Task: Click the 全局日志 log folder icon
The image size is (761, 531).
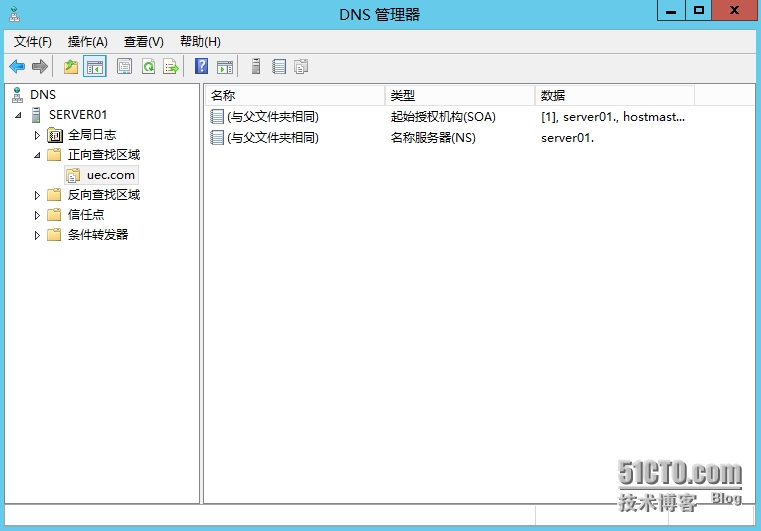Action: tap(55, 135)
